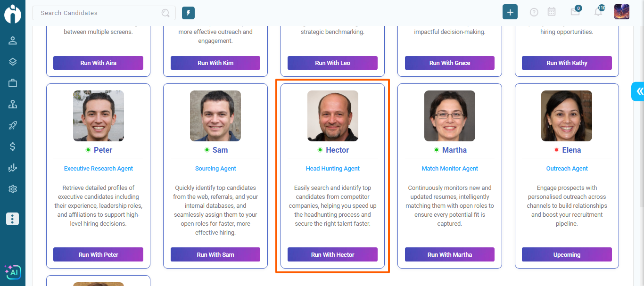Expand the three-dots more menu in sidebar
The height and width of the screenshot is (286, 644).
(13, 219)
